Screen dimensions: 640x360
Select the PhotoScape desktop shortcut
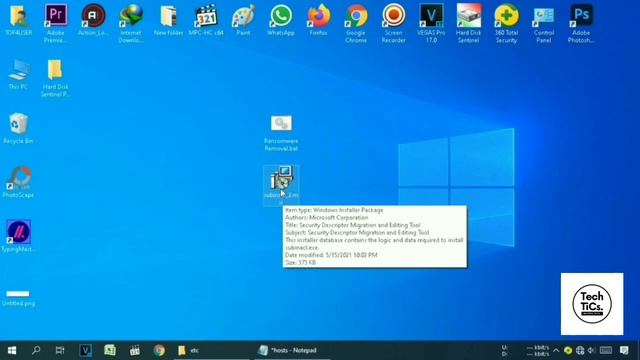[18, 182]
